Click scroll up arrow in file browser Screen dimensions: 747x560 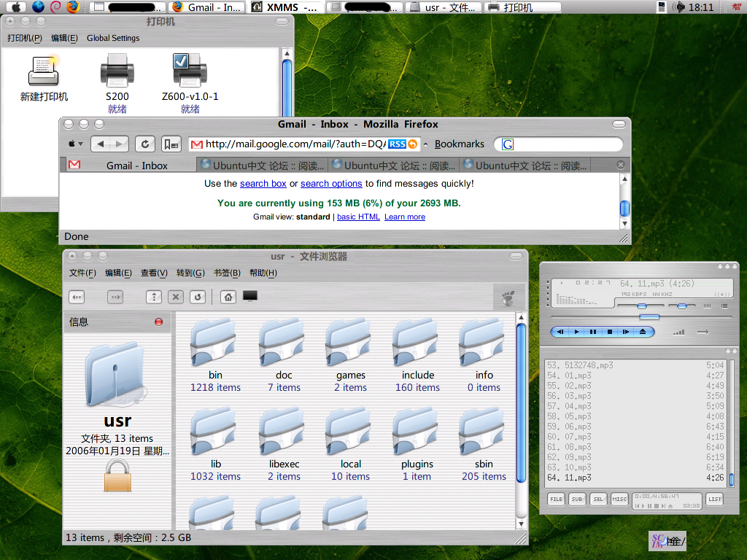521,317
